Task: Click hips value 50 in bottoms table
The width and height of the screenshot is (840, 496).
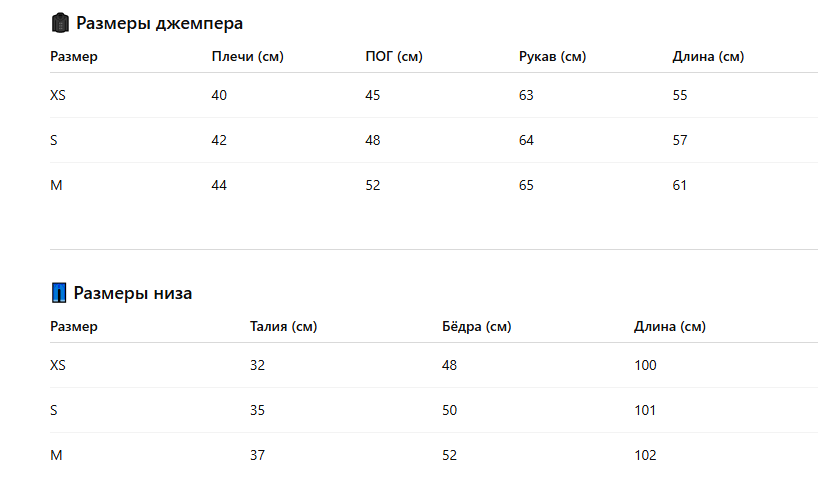Action: (x=449, y=410)
